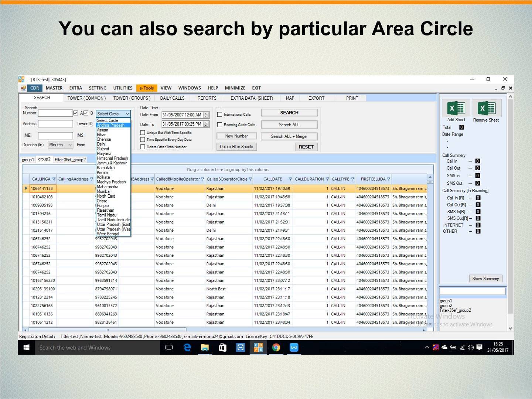Click the network icon in system tray
Image resolution: width=532 pixels, height=399 pixels.
(x=462, y=347)
